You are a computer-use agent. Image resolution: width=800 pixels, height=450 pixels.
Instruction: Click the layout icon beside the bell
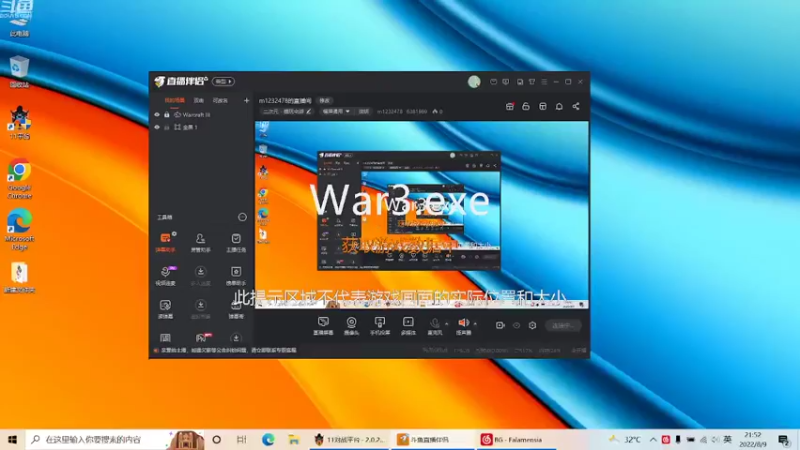[x=543, y=106]
